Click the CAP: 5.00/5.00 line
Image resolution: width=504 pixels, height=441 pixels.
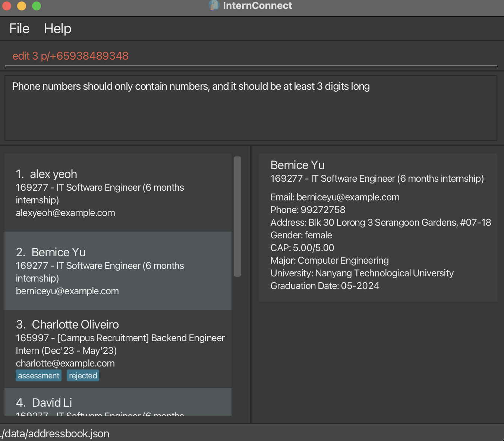(302, 248)
